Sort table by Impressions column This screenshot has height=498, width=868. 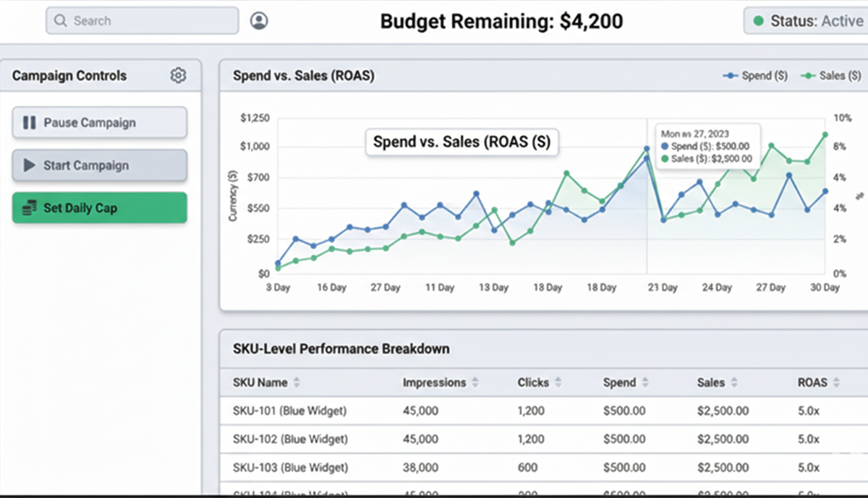475,383
